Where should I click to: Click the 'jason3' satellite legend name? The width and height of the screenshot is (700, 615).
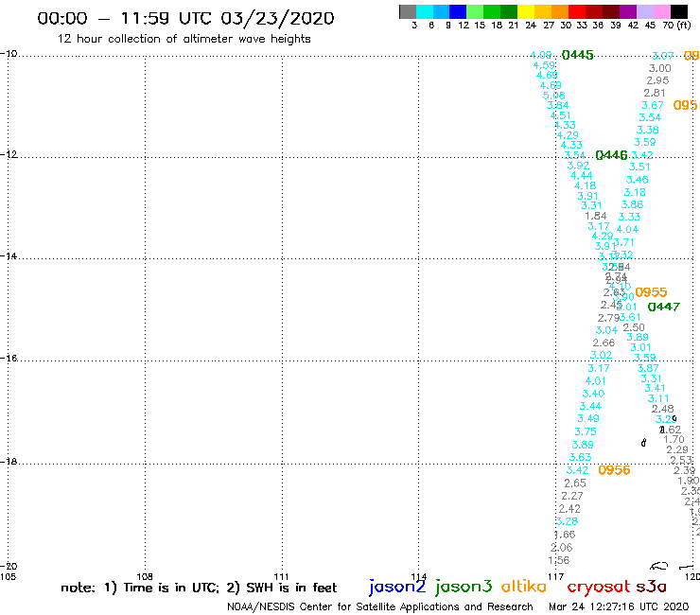pos(464,587)
